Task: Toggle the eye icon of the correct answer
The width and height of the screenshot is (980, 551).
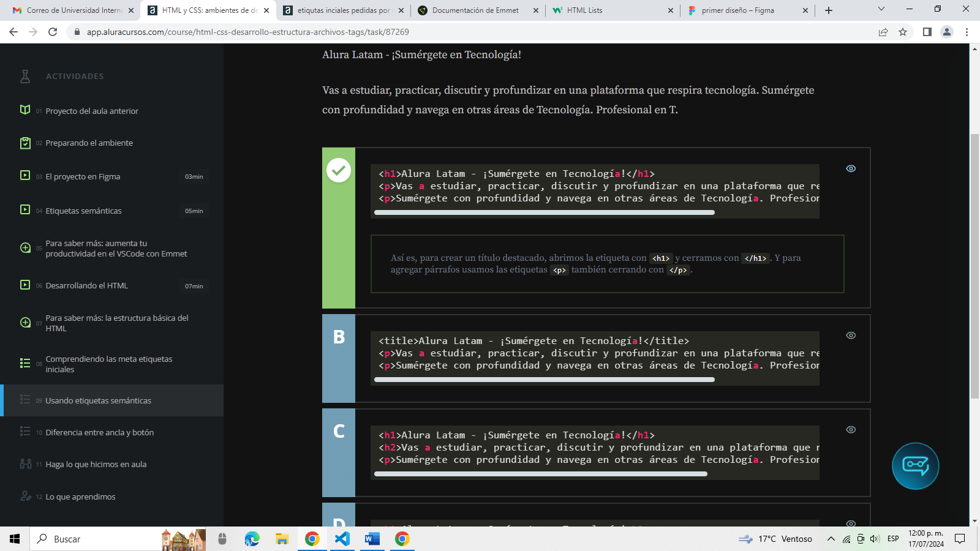Action: [x=851, y=168]
